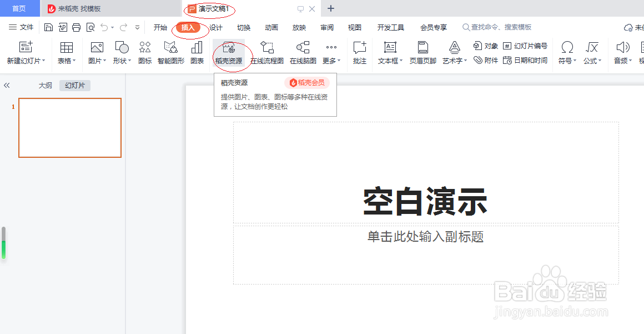This screenshot has width=644, height=334.
Task: Expand the Table (表格) dropdown arrow
Action: (x=74, y=61)
